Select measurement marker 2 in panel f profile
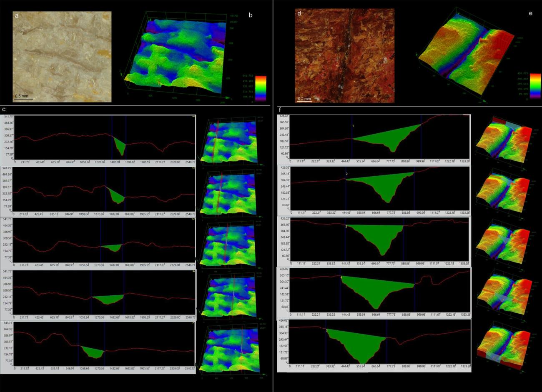This screenshot has width=542, height=392. click(346, 174)
